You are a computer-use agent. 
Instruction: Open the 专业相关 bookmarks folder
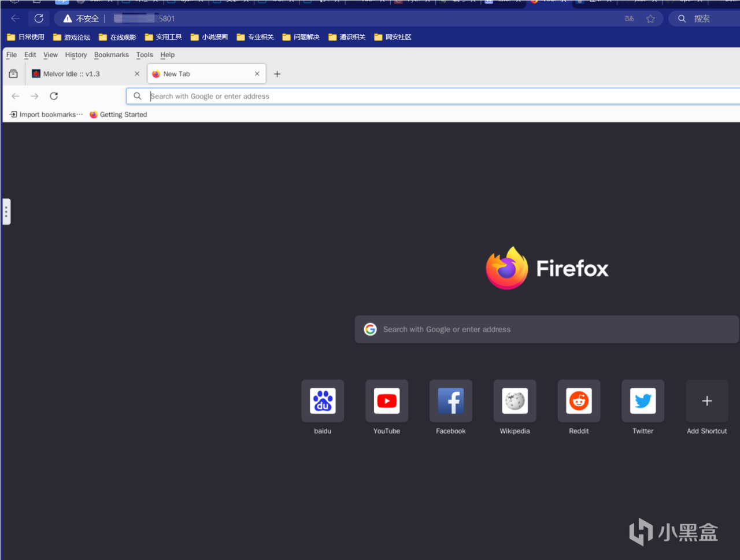[255, 37]
